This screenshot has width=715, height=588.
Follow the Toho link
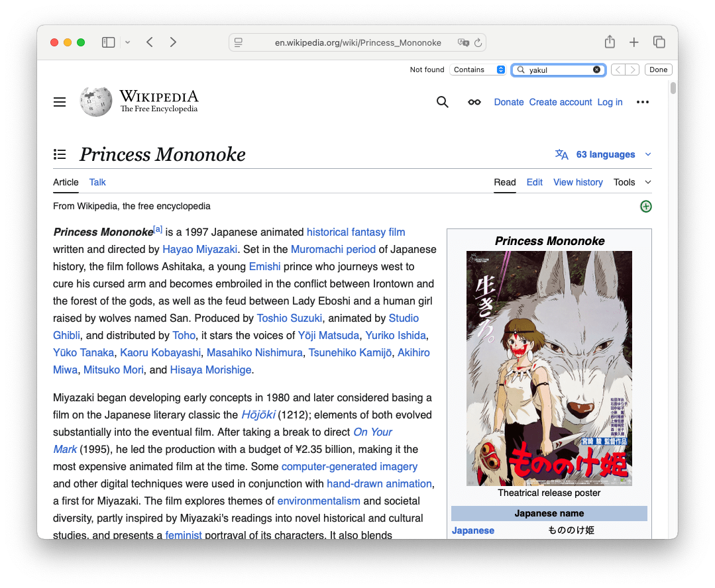184,336
